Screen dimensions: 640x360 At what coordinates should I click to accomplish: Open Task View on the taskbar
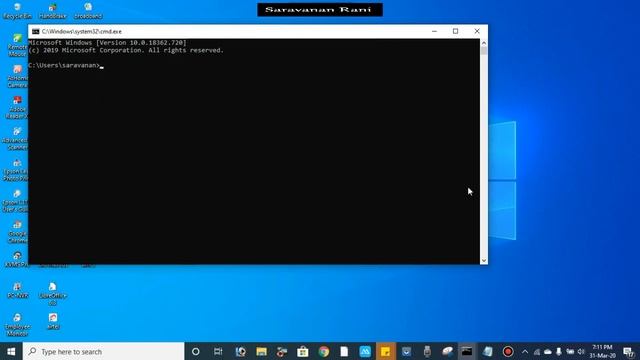tap(218, 351)
